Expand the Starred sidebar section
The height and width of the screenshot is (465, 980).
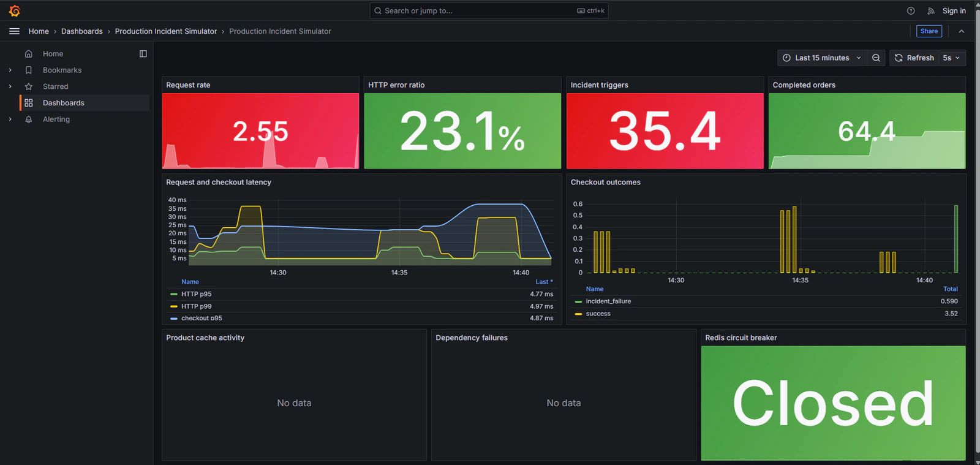[x=10, y=87]
